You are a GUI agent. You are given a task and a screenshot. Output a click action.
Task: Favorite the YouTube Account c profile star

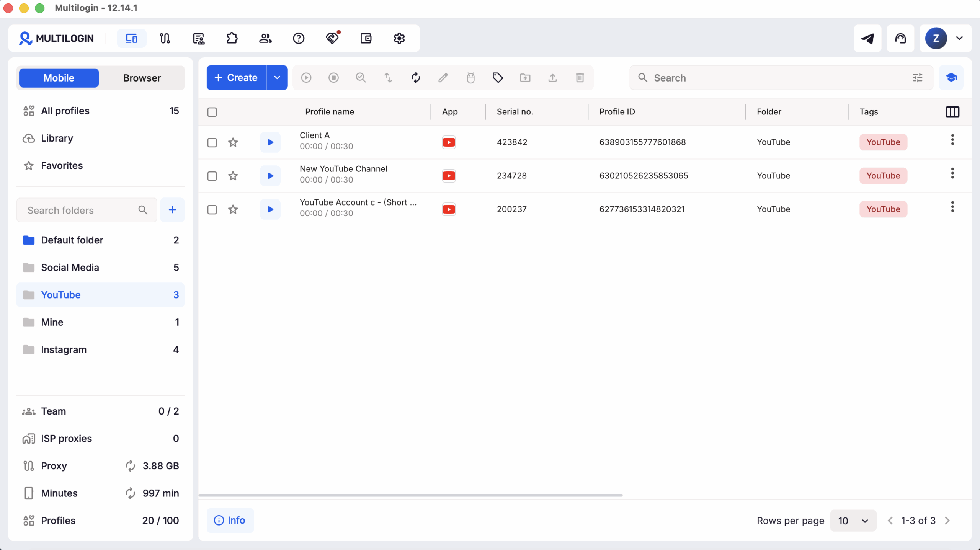[x=233, y=209]
